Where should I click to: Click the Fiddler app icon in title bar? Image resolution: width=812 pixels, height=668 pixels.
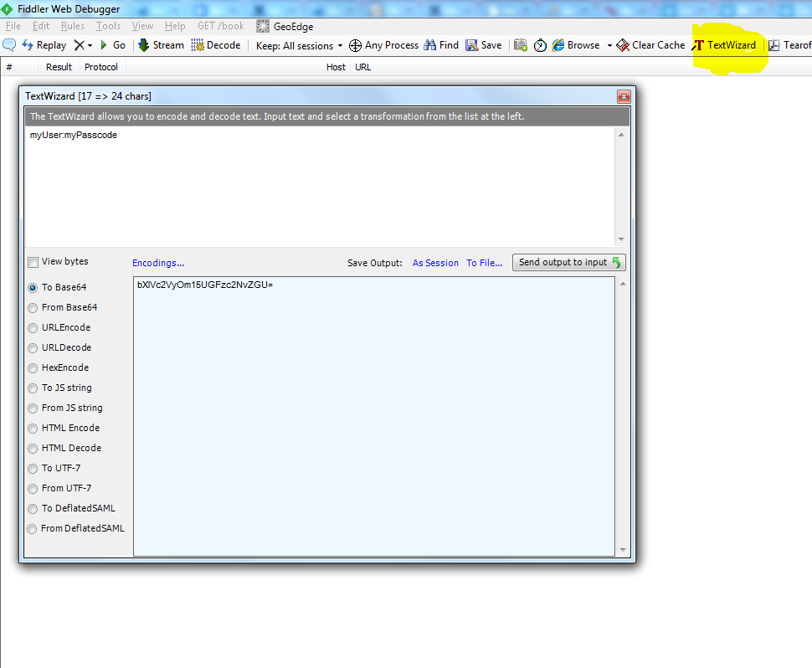pos(7,9)
